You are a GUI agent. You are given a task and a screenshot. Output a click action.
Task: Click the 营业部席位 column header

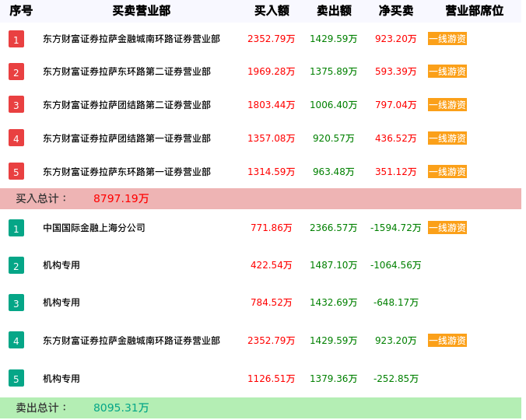(474, 11)
